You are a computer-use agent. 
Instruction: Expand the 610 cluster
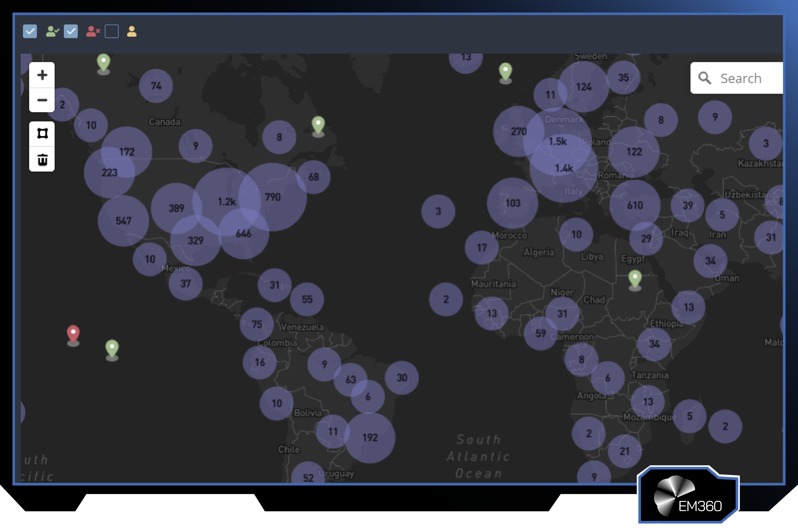[x=635, y=205]
